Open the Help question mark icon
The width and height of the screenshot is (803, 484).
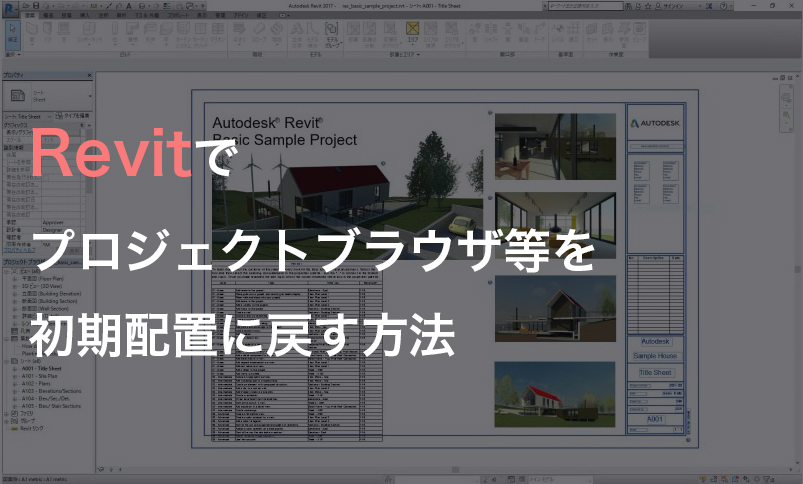pos(723,6)
